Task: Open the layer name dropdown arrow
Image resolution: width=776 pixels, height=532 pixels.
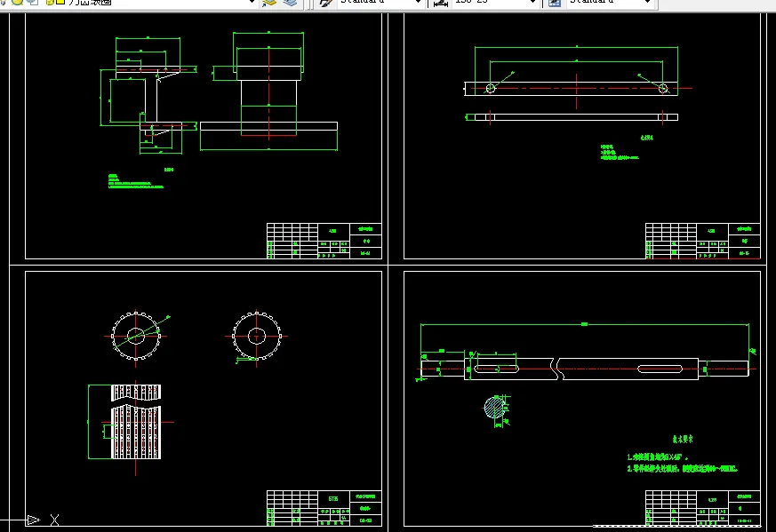Action: 251,3
